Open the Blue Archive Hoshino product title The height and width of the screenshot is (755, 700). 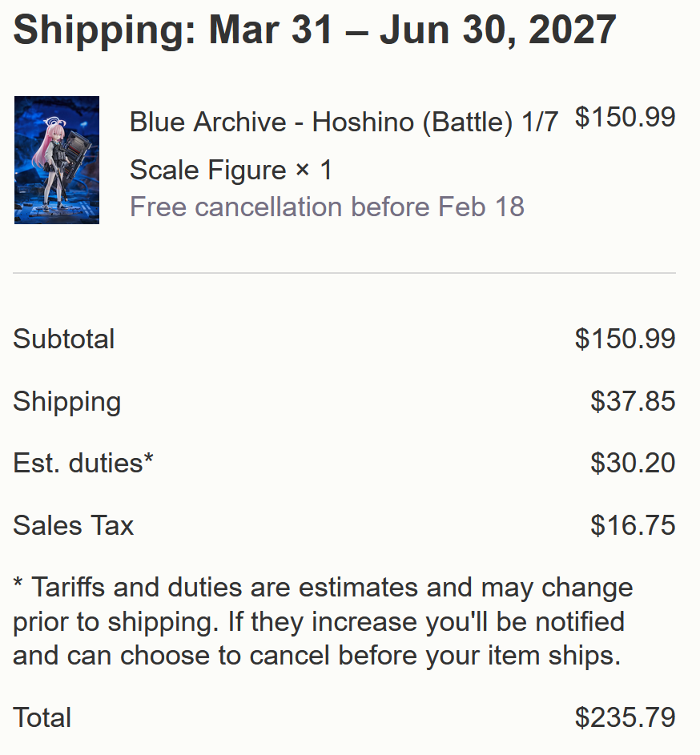coord(344,122)
